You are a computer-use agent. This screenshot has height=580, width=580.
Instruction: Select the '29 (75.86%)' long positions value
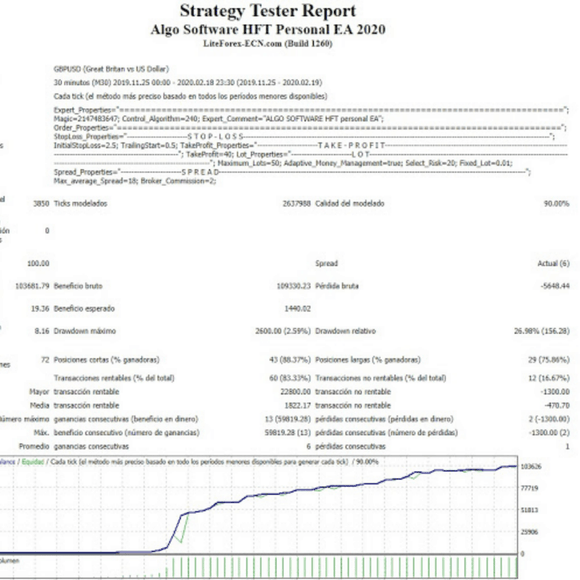coord(549,360)
